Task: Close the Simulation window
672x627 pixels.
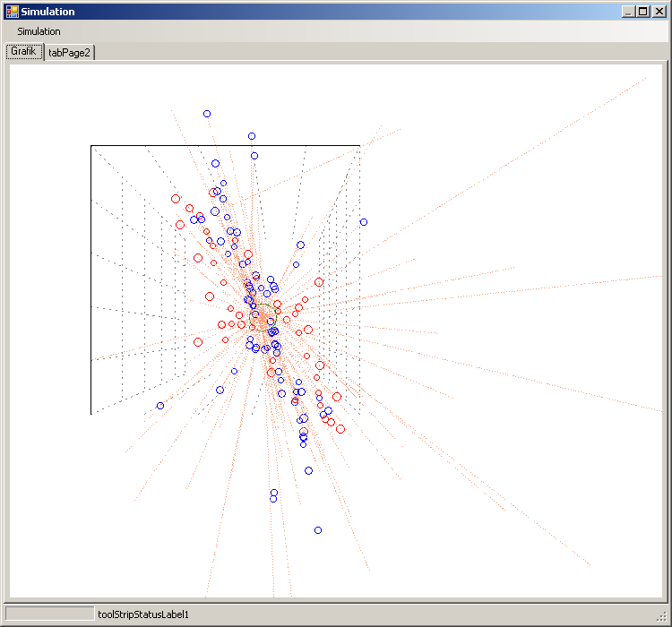Action: [659, 12]
